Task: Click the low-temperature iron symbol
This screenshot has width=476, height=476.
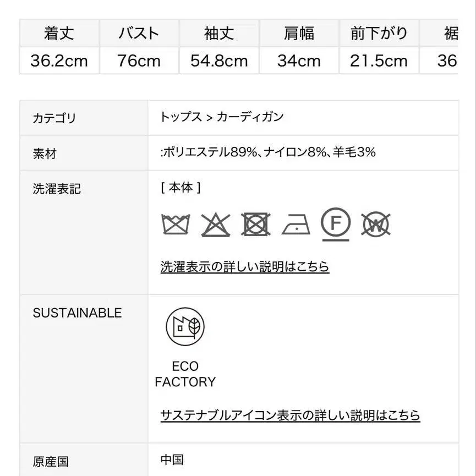Action: (296, 225)
